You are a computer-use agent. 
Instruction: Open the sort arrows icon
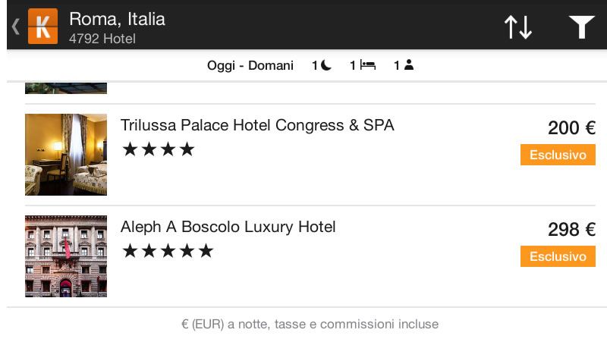point(518,27)
